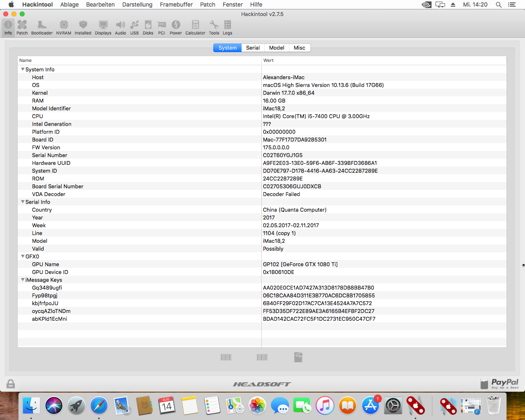Open the Power section
525x420 pixels.
click(x=176, y=27)
